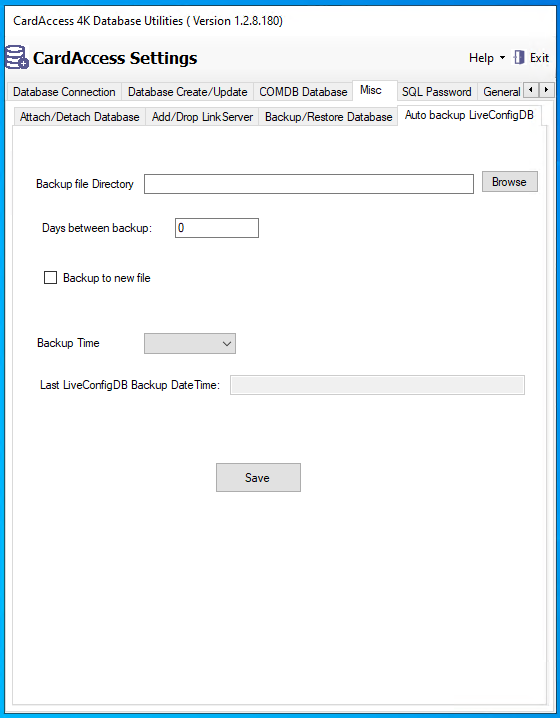
Task: Click the tab strip right arrow
Action: coord(546,90)
